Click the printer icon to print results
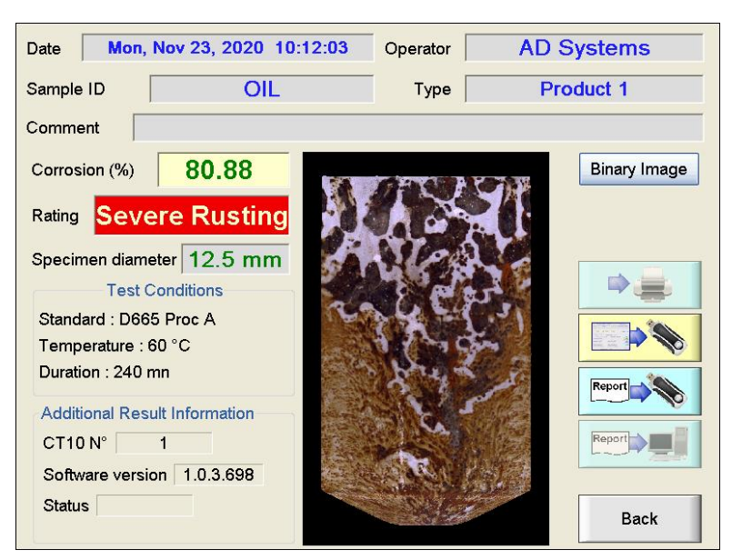Screen dimensions: 732x560 click(x=639, y=285)
